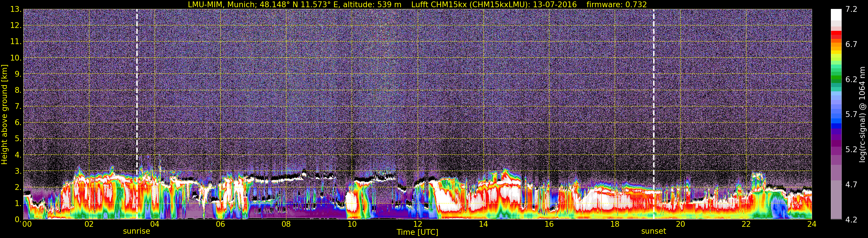868x238 pixels.
Task: Click the height axis tick label 9.
Action: click(x=18, y=74)
